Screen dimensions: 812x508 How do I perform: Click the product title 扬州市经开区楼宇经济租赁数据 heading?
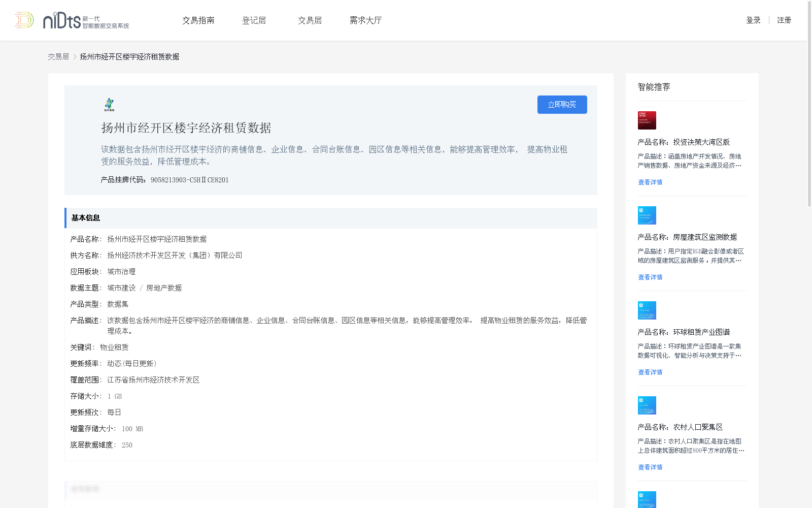coord(186,128)
